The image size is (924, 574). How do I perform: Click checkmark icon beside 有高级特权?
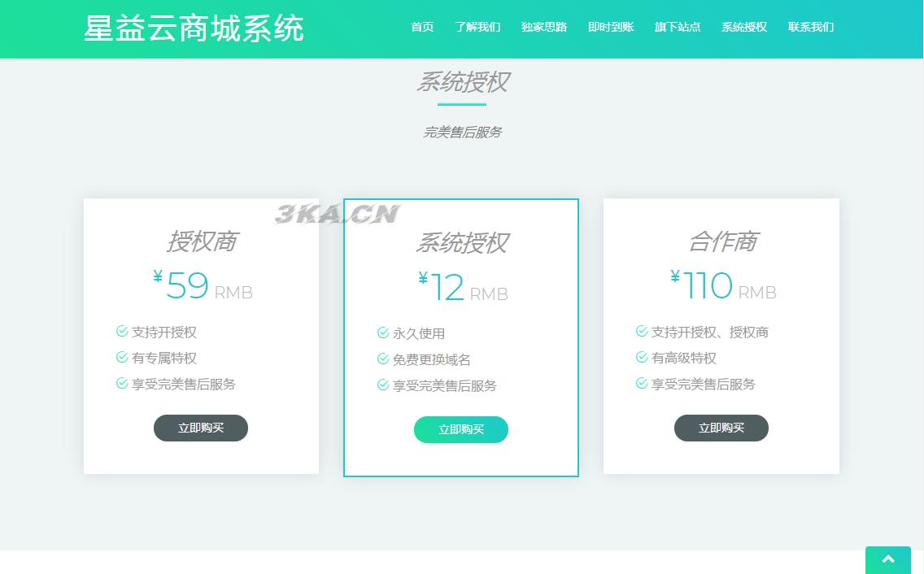(x=642, y=358)
